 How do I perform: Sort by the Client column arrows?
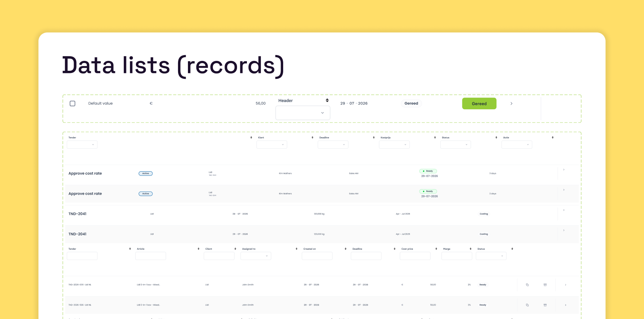(x=235, y=249)
